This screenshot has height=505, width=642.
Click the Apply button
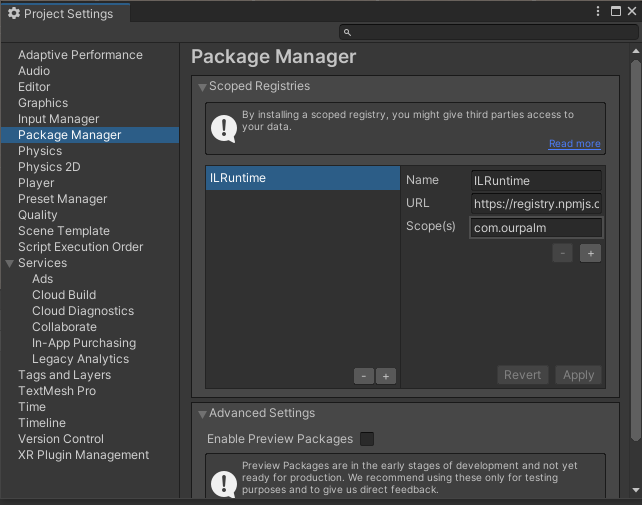coord(579,375)
